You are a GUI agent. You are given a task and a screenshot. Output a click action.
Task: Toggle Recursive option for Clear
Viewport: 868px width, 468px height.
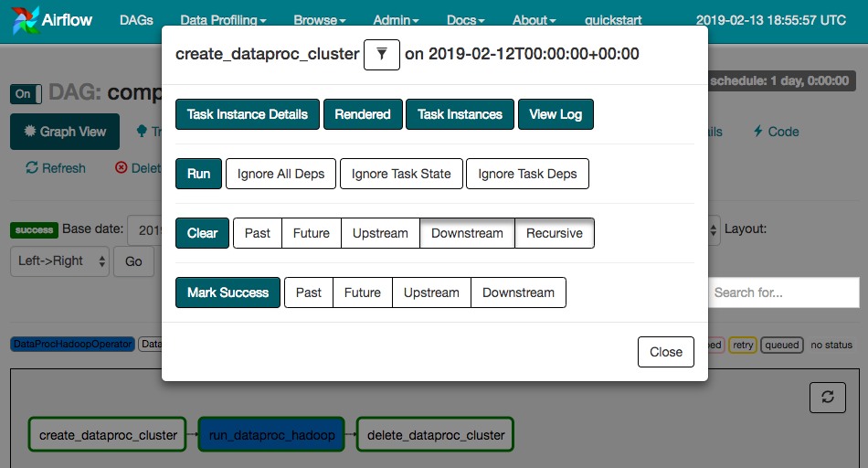click(554, 233)
